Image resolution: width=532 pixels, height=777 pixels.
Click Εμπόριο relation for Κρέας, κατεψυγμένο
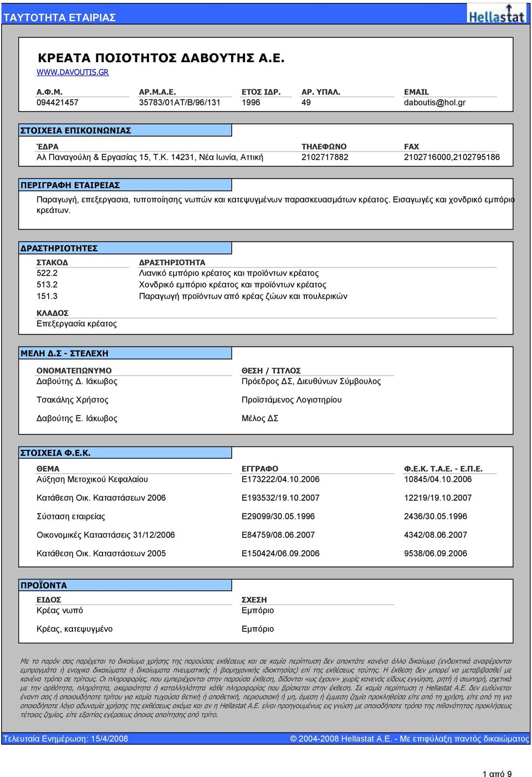point(258,629)
